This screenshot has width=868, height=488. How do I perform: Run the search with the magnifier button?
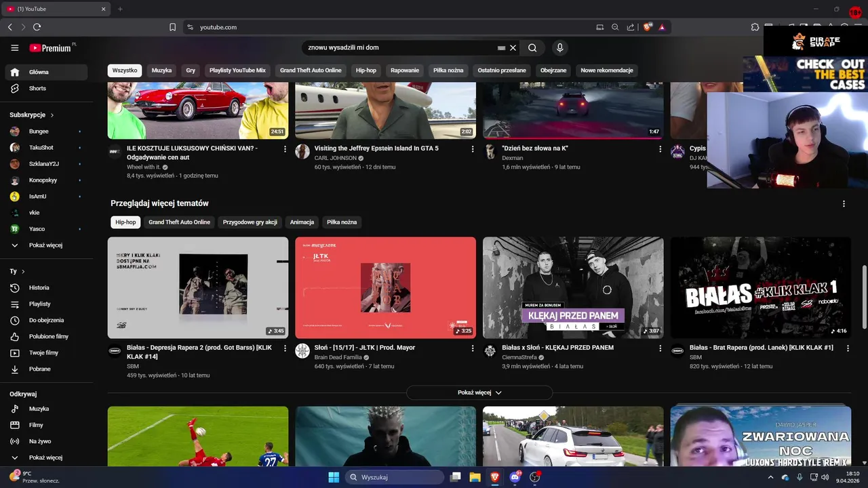[x=532, y=48]
